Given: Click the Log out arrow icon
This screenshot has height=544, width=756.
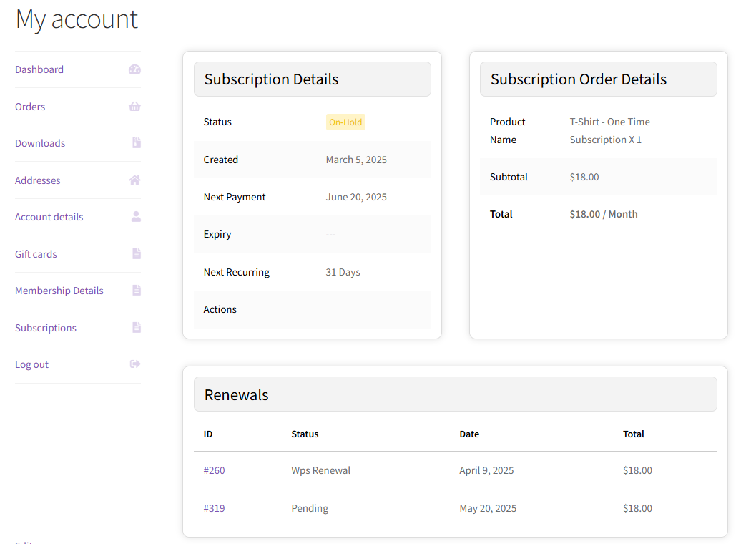Looking at the screenshot, I should pyautogui.click(x=135, y=364).
